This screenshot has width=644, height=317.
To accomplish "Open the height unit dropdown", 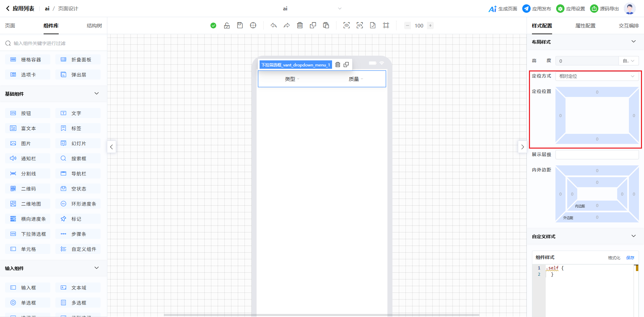I will (629, 61).
